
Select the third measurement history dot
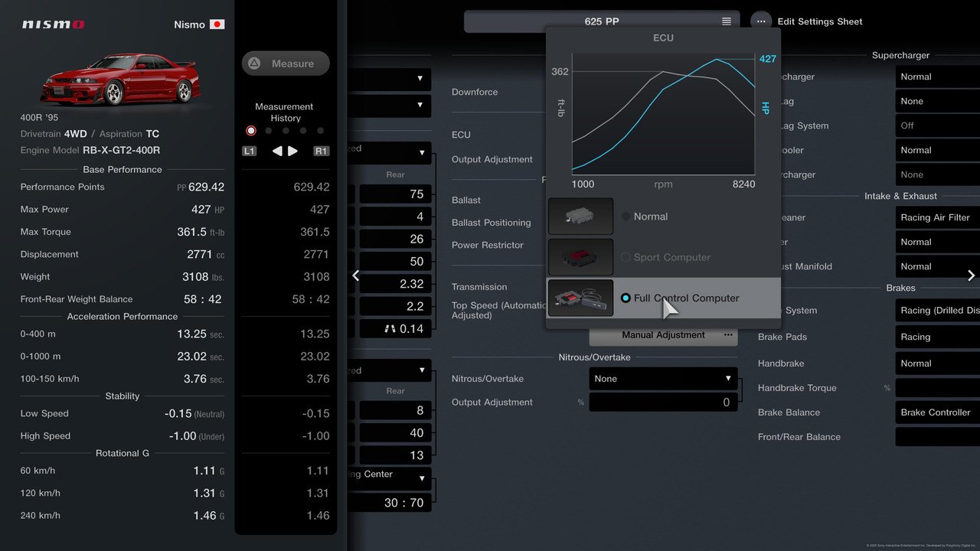pos(286,131)
